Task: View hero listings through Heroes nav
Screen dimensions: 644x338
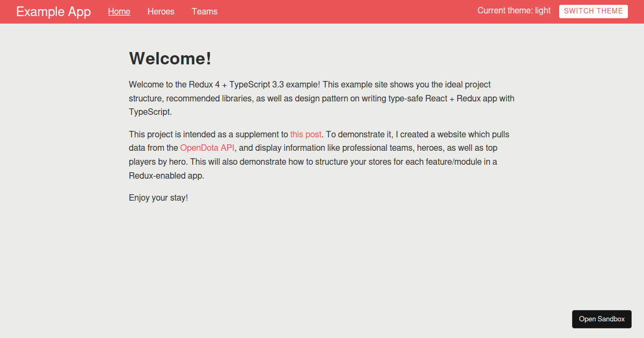Action: click(x=160, y=11)
